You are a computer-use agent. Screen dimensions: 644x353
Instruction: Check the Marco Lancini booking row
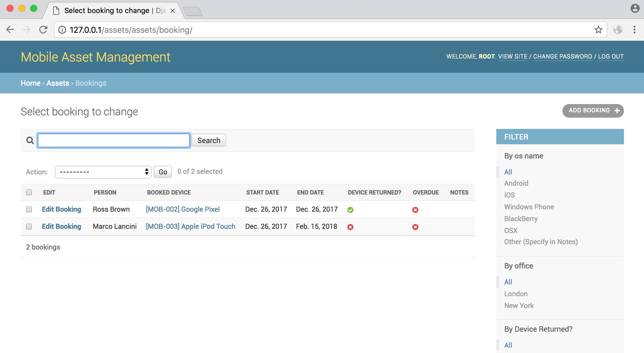(29, 226)
